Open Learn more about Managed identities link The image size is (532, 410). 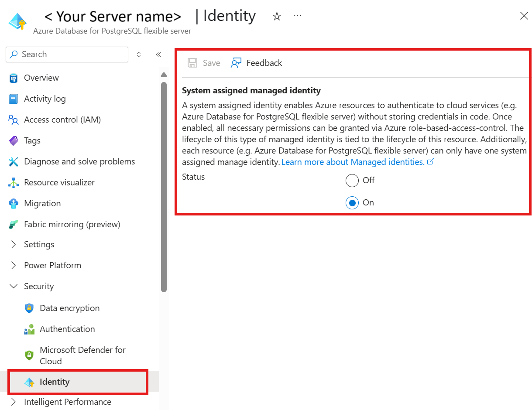click(x=353, y=162)
